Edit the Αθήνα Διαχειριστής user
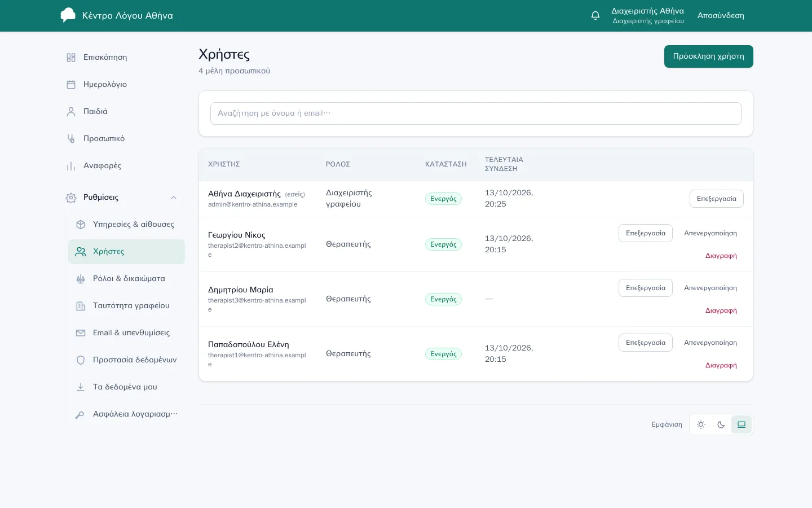The width and height of the screenshot is (812, 508). (717, 199)
